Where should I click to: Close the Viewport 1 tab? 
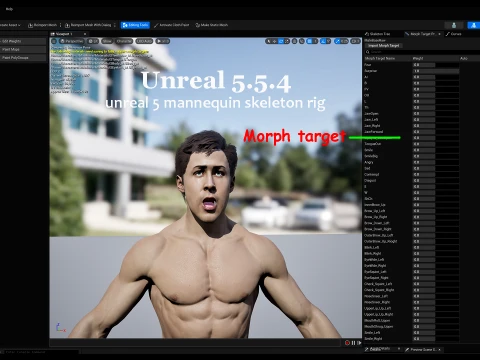pos(85,34)
